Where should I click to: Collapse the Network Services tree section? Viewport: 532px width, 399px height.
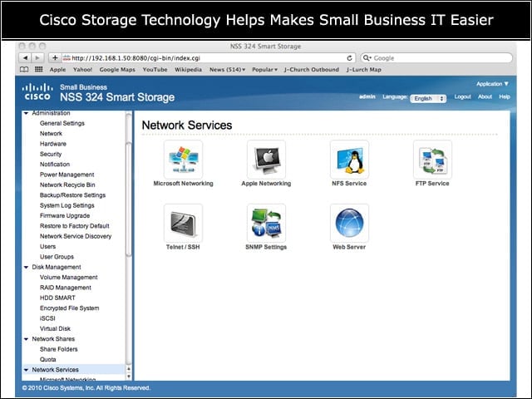pos(26,370)
